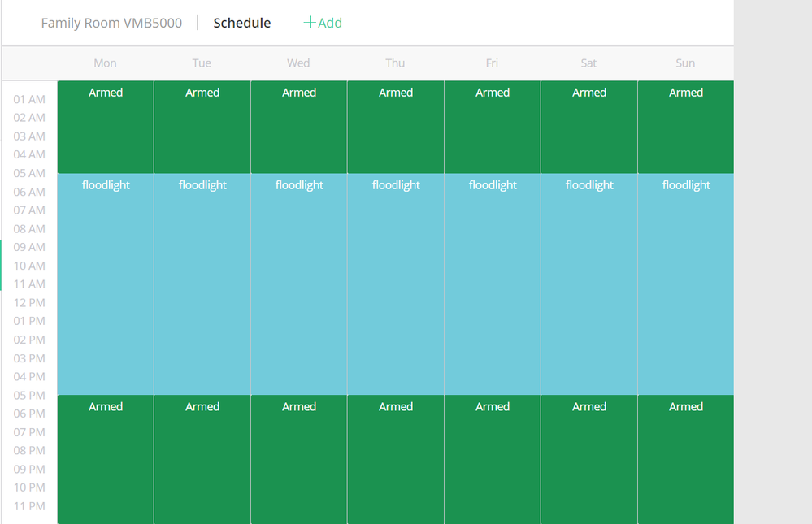The image size is (812, 524).
Task: Open Monday's evening Armed block
Action: click(x=106, y=459)
